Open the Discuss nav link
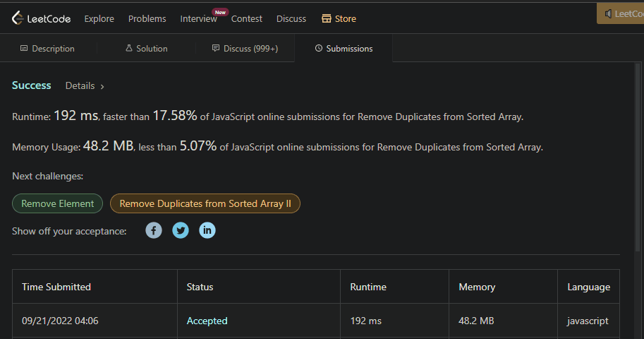The width and height of the screenshot is (644, 339). pos(291,18)
